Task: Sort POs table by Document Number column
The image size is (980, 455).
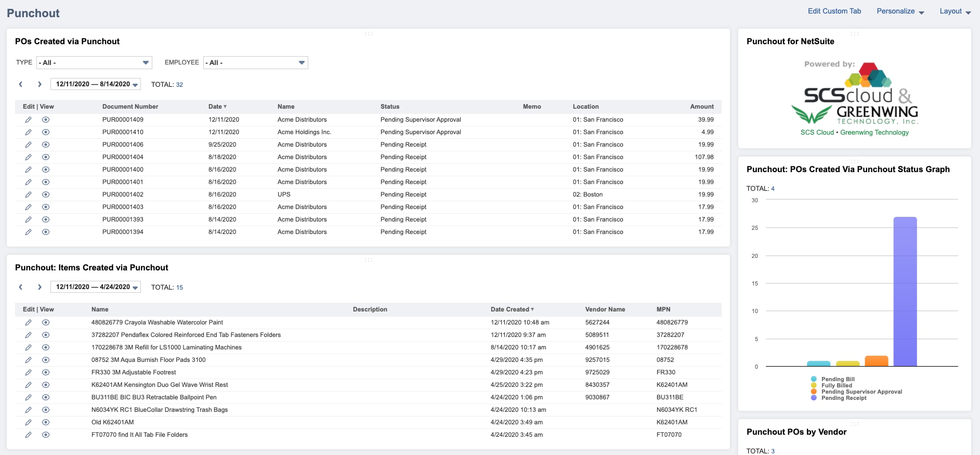Action: tap(130, 107)
